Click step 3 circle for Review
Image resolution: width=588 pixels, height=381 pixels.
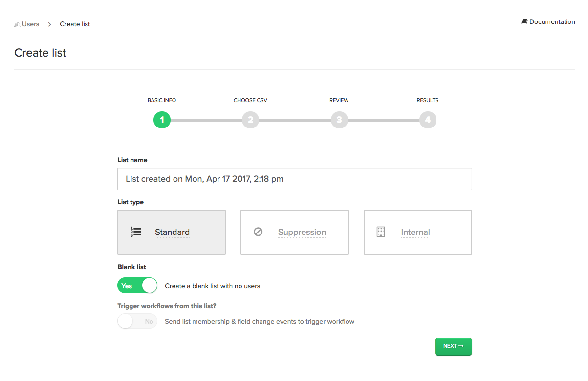click(339, 120)
